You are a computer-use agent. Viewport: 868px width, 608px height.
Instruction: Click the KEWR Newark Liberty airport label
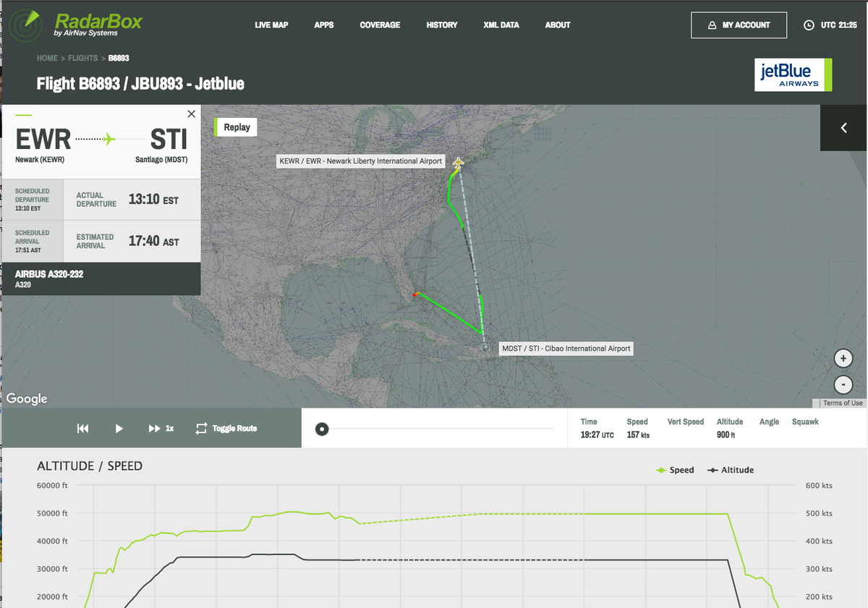click(x=360, y=161)
